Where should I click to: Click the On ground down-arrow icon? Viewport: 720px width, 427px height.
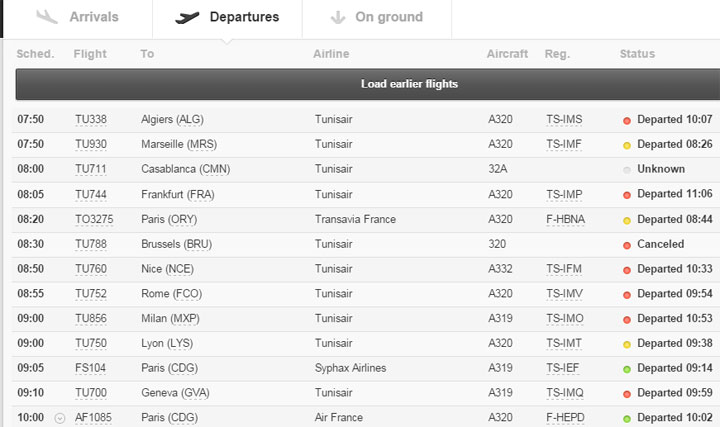[338, 17]
